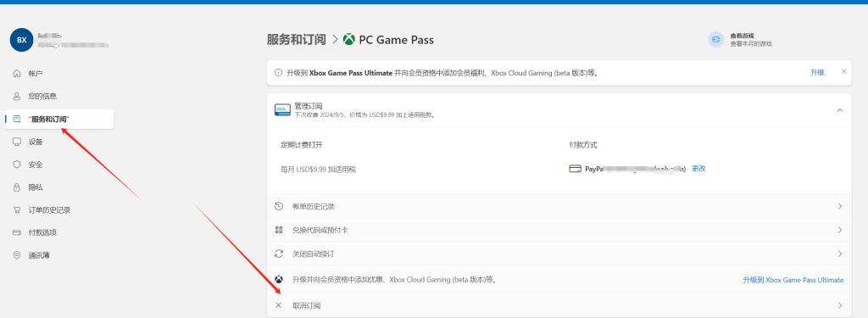This screenshot has height=318, width=868.
Task: Click the PC Game Pass title text
Action: click(397, 40)
